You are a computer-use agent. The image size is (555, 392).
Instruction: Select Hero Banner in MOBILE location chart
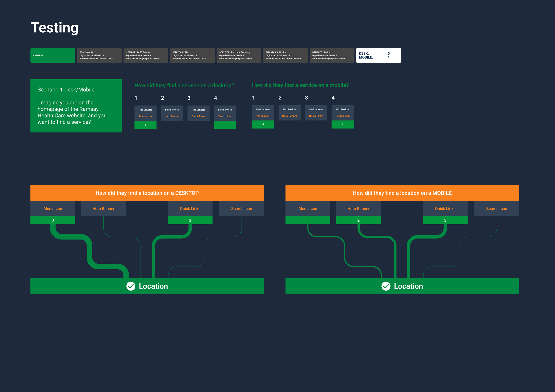359,209
